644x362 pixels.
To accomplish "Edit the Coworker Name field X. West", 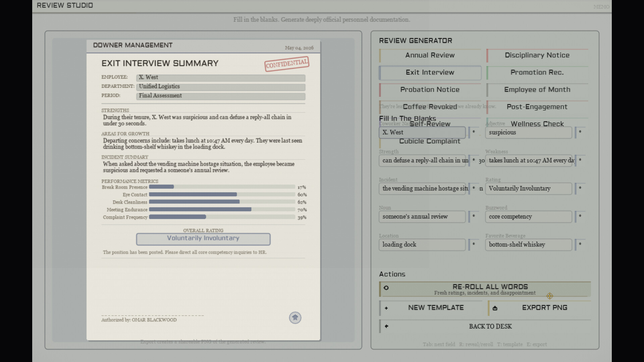I will [x=422, y=132].
